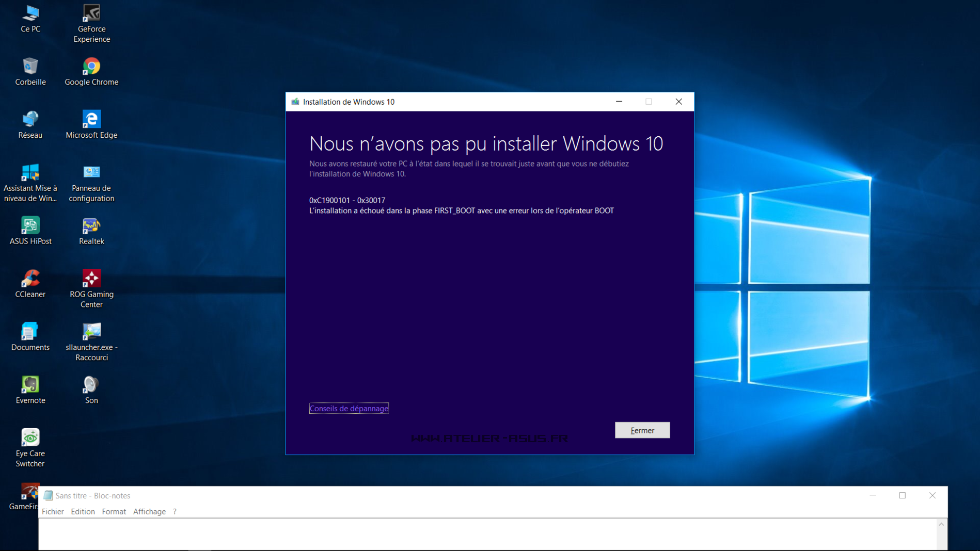The width and height of the screenshot is (980, 551).
Task: Open the Format menu in Bloc-notes
Action: click(114, 511)
